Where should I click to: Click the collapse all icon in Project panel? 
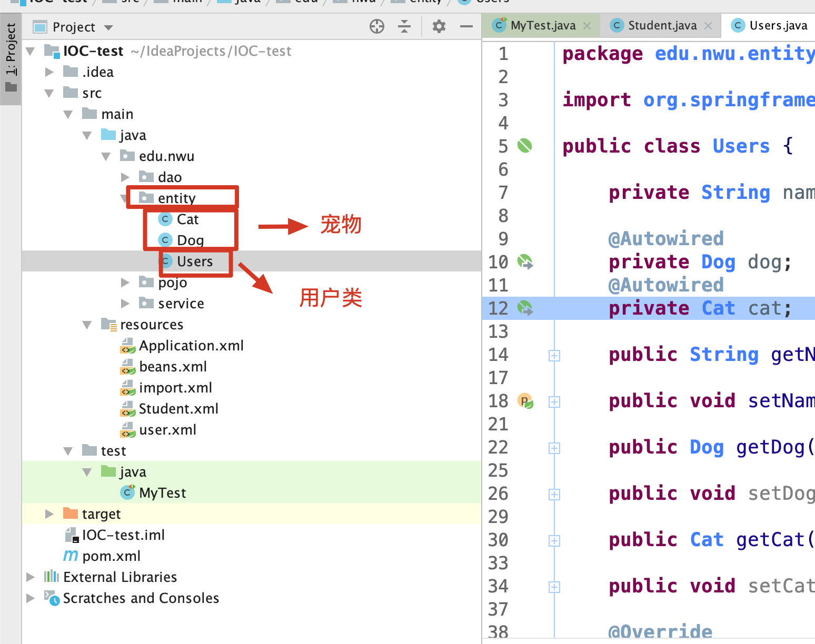coord(404,26)
